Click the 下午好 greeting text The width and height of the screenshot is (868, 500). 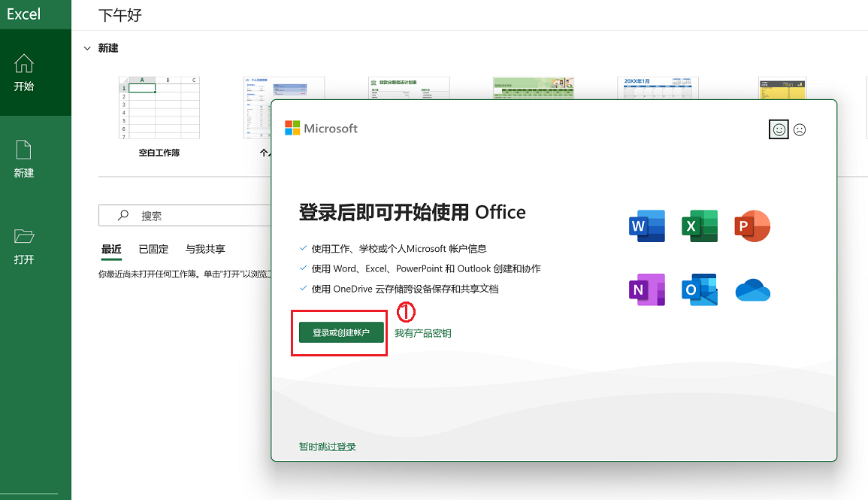[x=120, y=15]
